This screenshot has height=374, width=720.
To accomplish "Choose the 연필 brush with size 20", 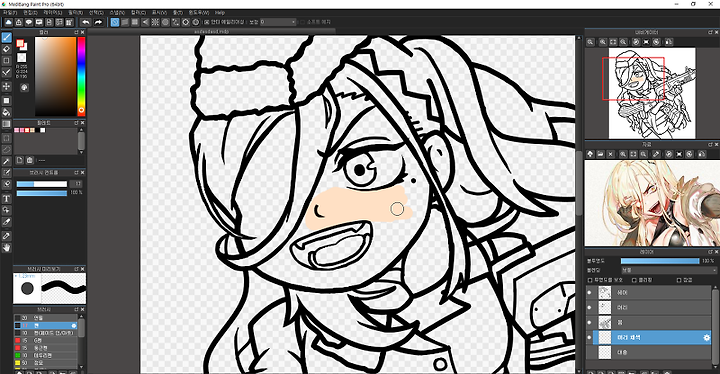I will [x=46, y=318].
